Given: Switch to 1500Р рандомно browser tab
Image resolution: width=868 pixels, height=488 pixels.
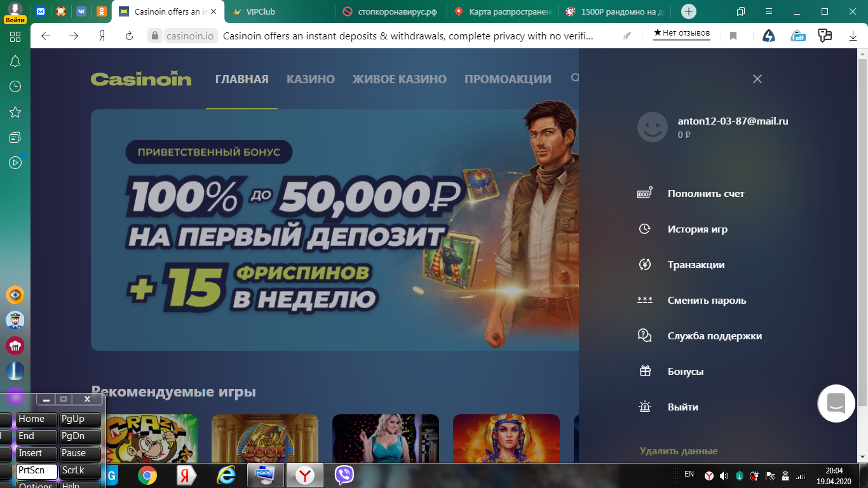Looking at the screenshot, I should point(615,11).
